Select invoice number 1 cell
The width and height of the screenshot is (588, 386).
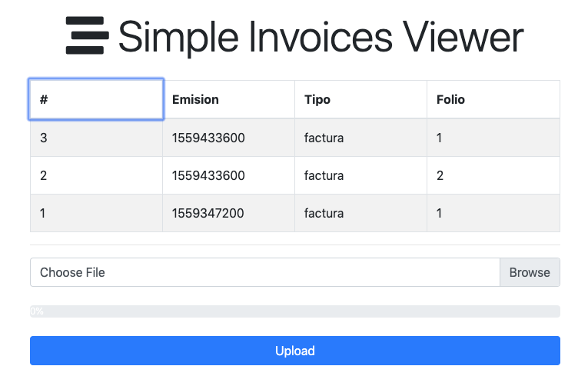[x=96, y=213]
